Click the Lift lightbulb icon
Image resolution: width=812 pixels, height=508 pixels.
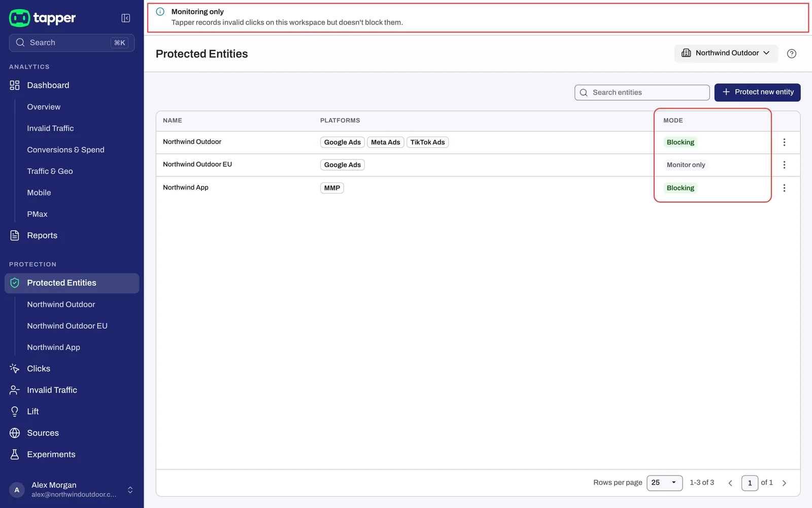coord(15,411)
